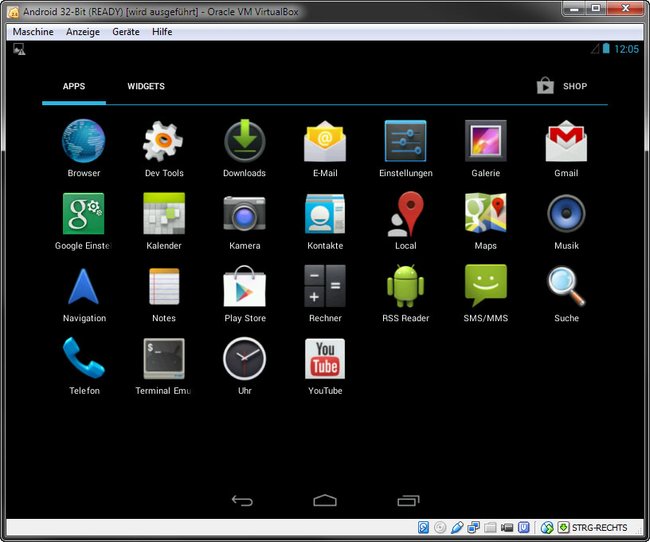This screenshot has width=650, height=542.
Task: Click VirtualBox shared folders status icon
Action: tap(490, 527)
